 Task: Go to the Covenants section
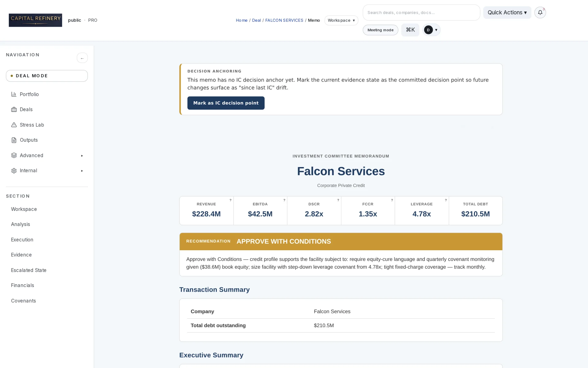pyautogui.click(x=24, y=301)
